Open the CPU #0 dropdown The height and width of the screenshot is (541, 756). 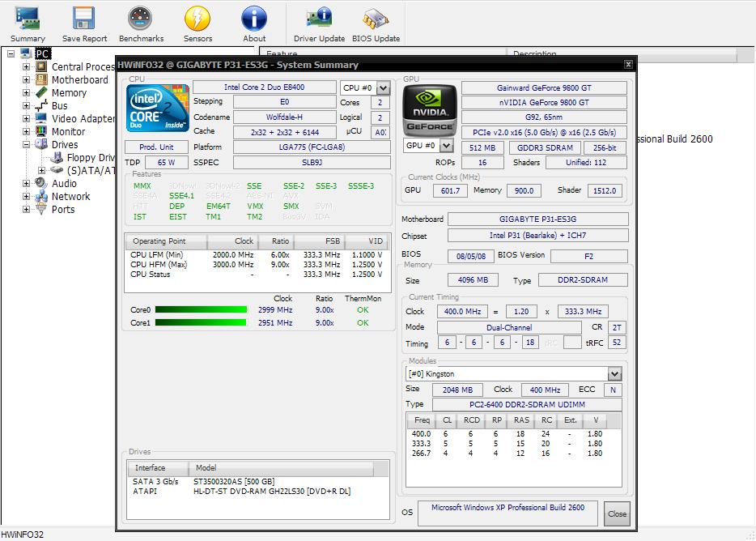384,87
